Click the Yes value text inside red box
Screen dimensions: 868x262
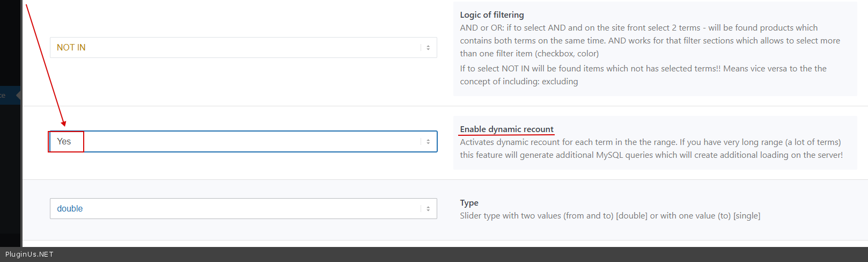(x=64, y=142)
